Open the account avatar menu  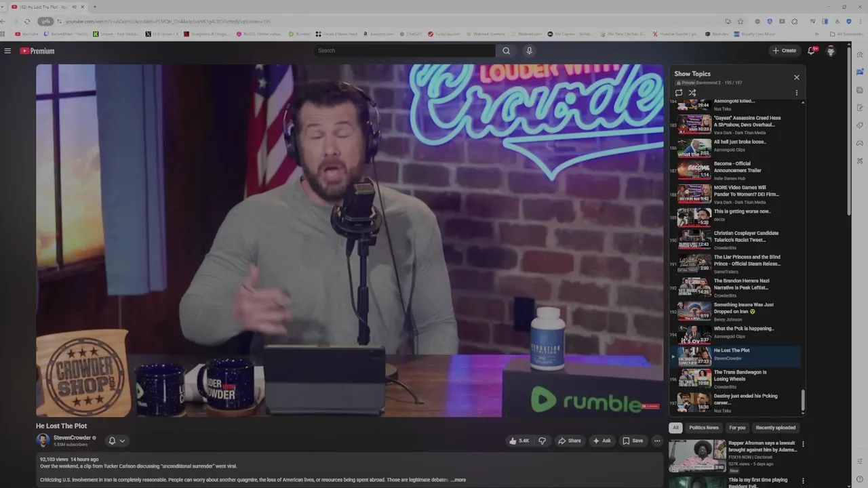click(831, 51)
